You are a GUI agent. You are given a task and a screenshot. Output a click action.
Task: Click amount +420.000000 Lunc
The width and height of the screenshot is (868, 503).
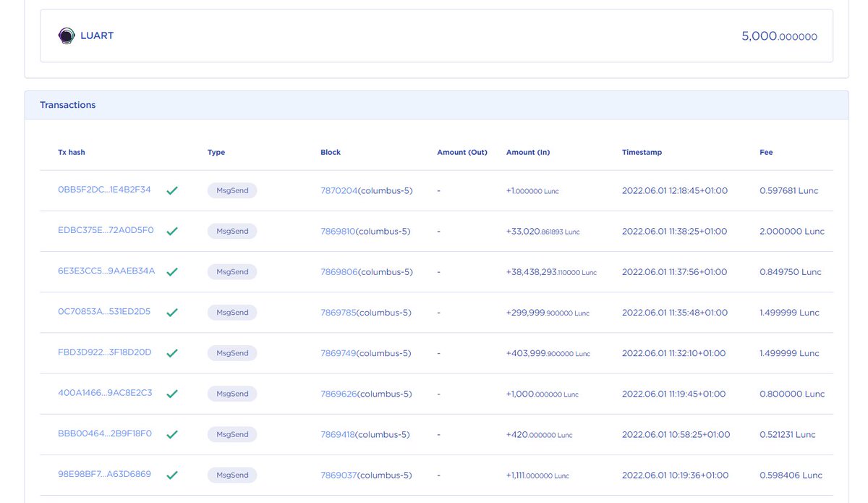pos(540,434)
